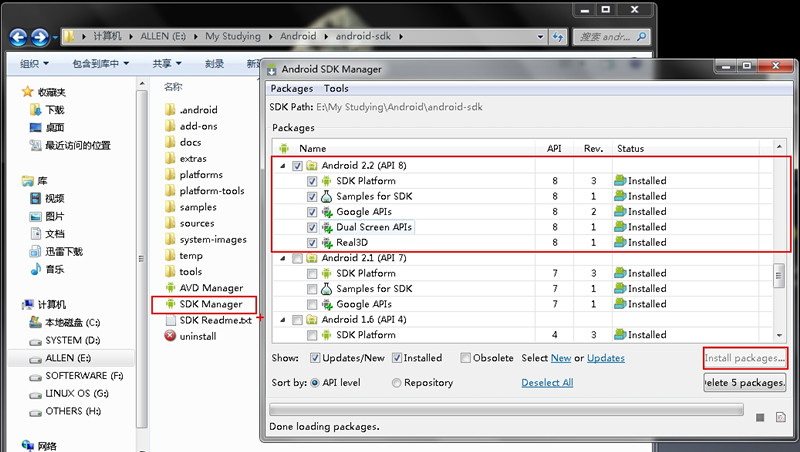The width and height of the screenshot is (800, 452).
Task: Click the Explorer back navigation arrow
Action: point(17,37)
